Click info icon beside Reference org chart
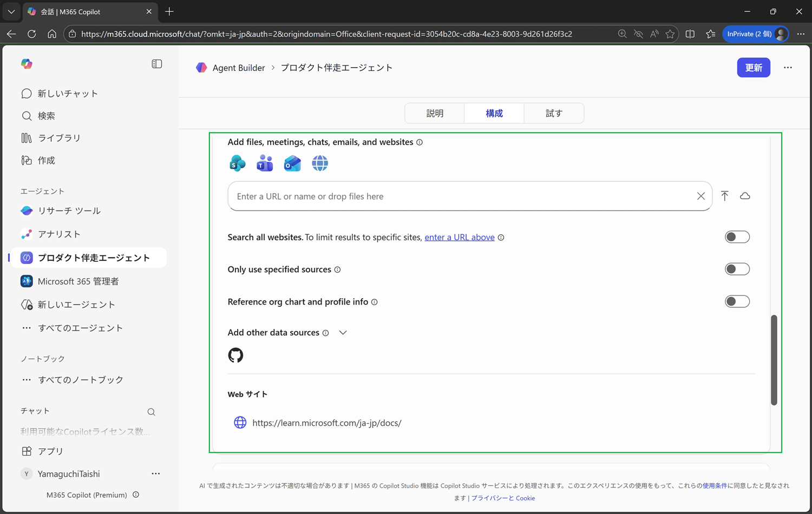The width and height of the screenshot is (812, 514). pyautogui.click(x=375, y=302)
